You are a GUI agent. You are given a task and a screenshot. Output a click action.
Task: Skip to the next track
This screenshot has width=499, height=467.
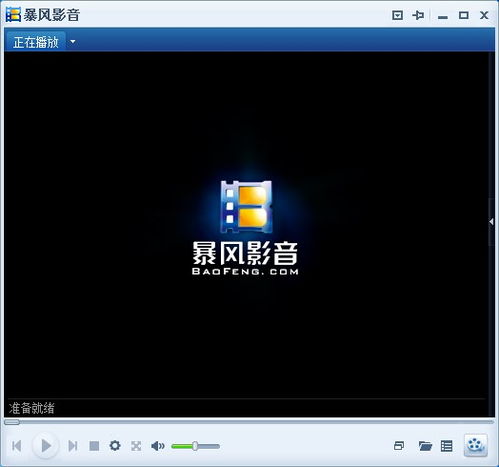[73, 446]
